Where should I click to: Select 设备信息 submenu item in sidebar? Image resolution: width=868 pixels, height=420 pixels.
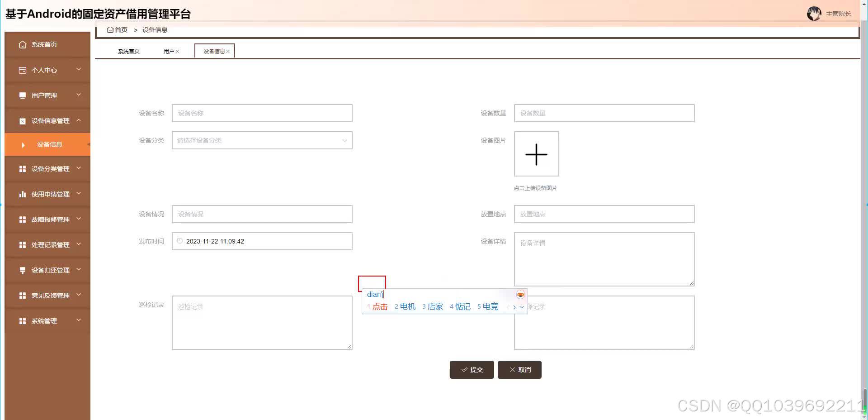tap(49, 144)
